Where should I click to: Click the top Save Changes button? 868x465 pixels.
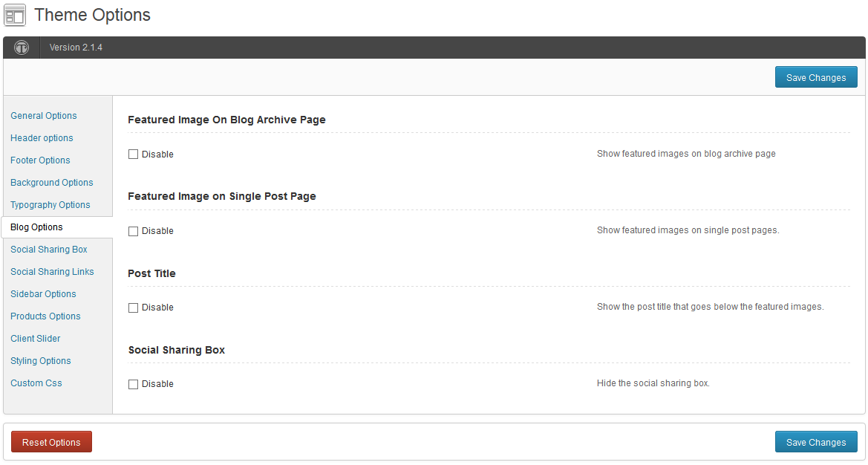click(x=816, y=77)
